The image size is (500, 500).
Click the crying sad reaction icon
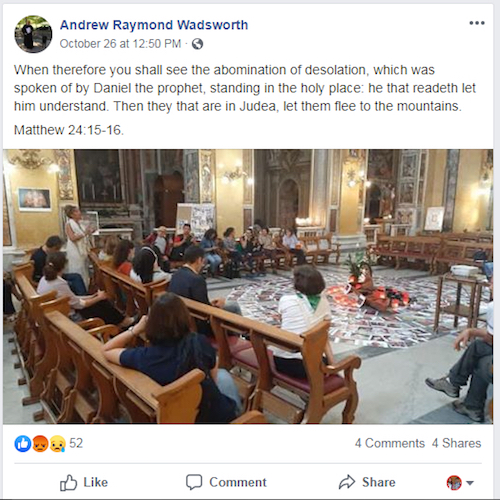point(57,444)
